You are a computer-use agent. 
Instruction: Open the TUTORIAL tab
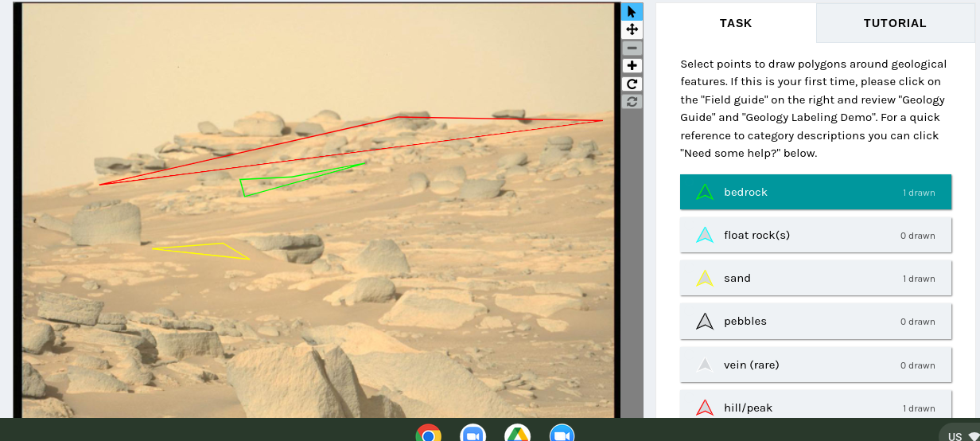[895, 23]
